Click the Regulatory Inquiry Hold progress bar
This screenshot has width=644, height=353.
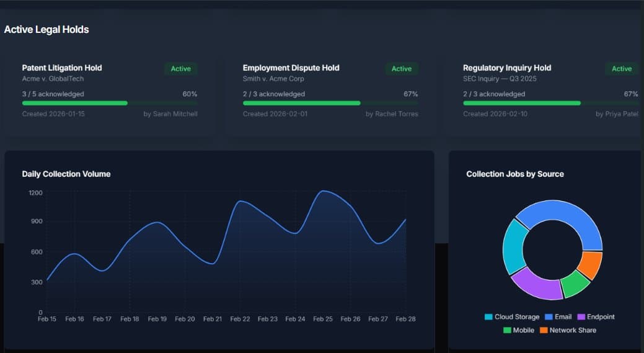point(550,103)
